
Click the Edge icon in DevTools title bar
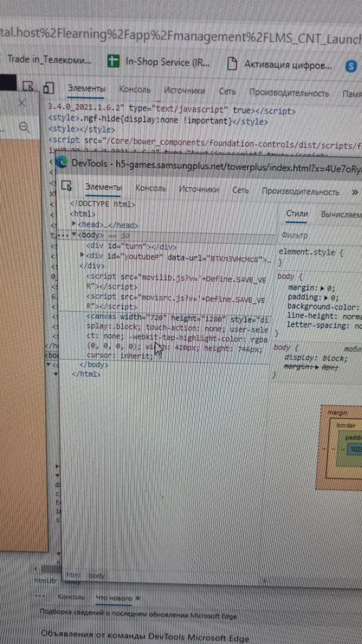click(x=62, y=162)
